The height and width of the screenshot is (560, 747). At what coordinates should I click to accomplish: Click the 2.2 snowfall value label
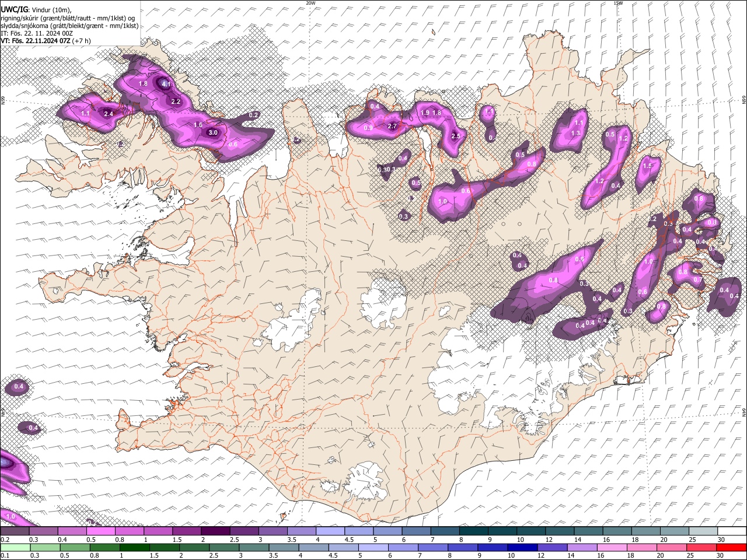tap(176, 101)
